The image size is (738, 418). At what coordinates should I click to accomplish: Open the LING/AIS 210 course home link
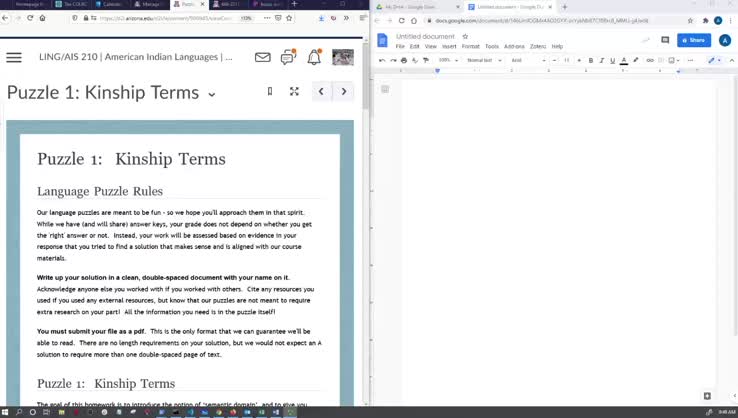pos(136,57)
